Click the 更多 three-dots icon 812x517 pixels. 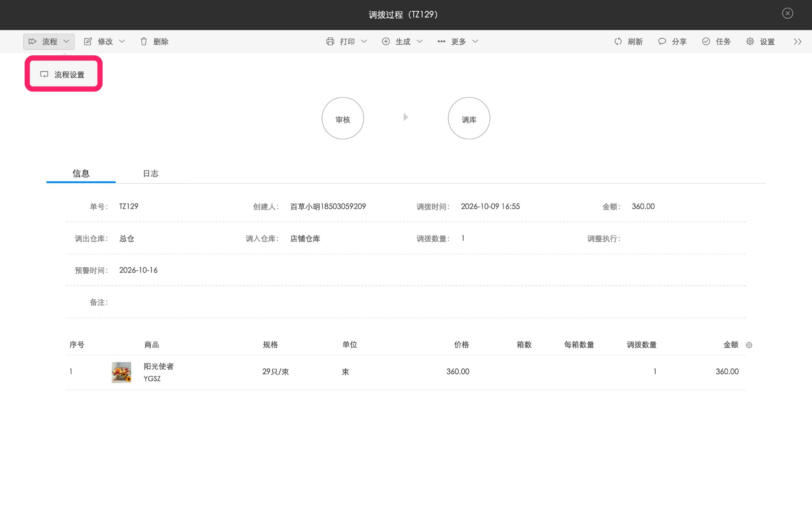pos(441,41)
